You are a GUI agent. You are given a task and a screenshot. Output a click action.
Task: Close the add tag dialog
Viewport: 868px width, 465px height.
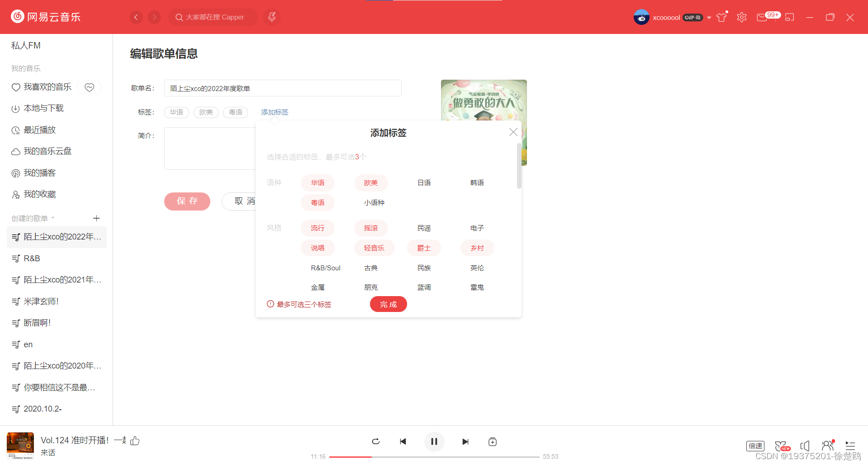point(513,132)
